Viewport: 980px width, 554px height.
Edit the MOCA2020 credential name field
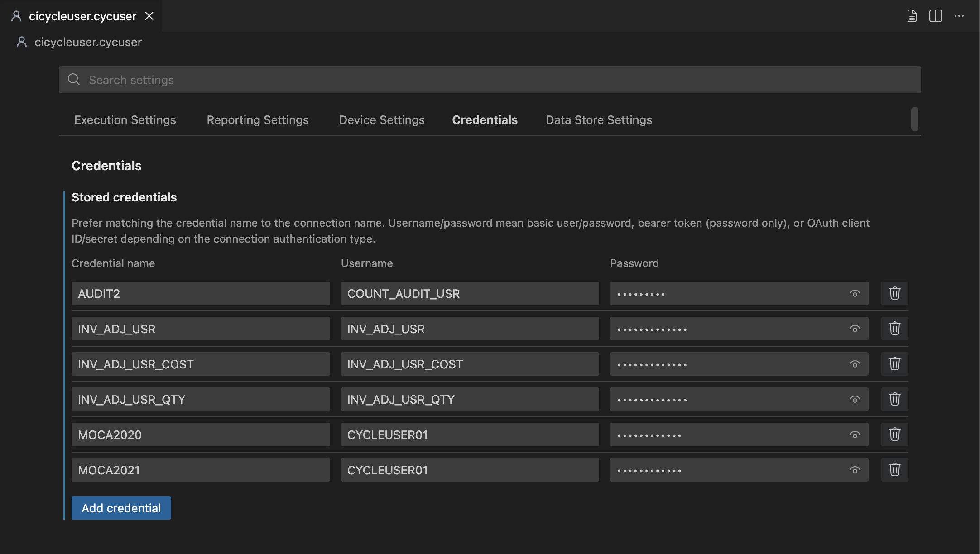pyautogui.click(x=201, y=435)
